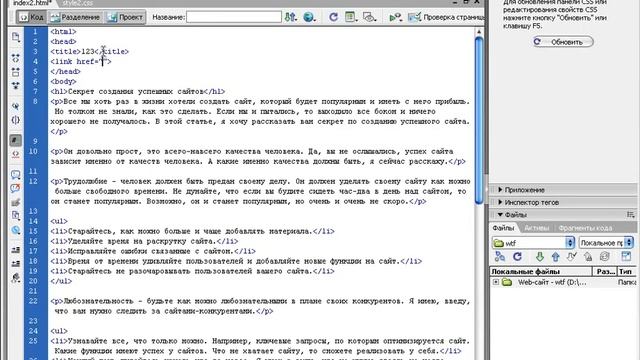Click the wrap tag icon
This screenshot has width=640, height=360.
(x=16, y=202)
